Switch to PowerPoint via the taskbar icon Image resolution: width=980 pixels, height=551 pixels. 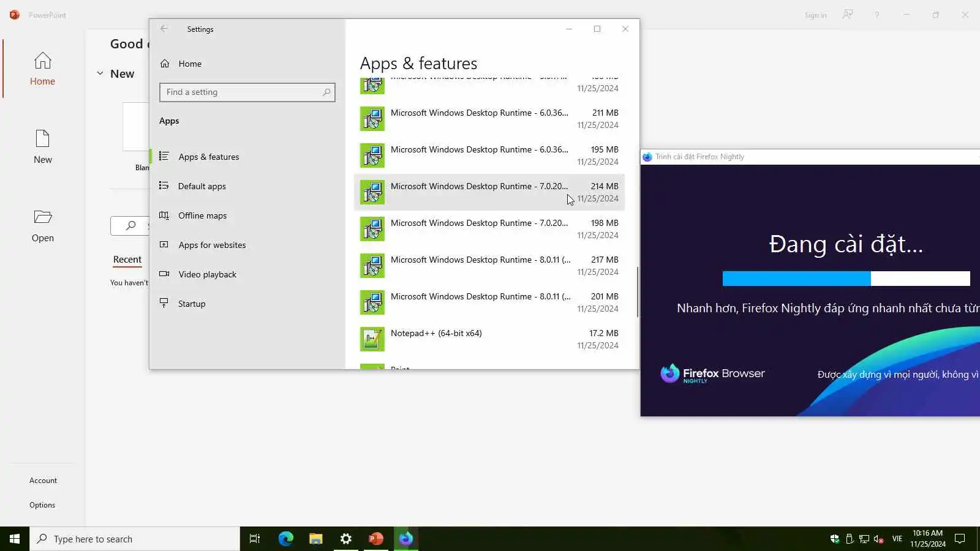tap(376, 539)
